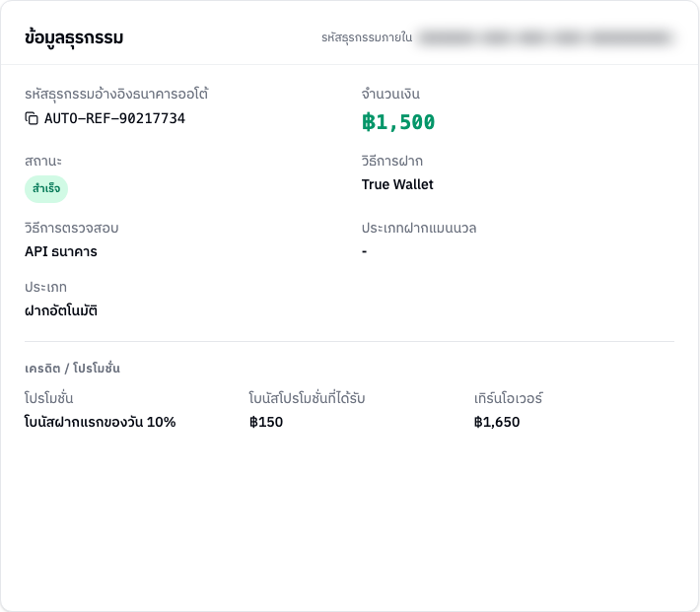The image size is (700, 612).
Task: Click the ข้อมูลธุรกรรม heading
Action: tap(74, 37)
